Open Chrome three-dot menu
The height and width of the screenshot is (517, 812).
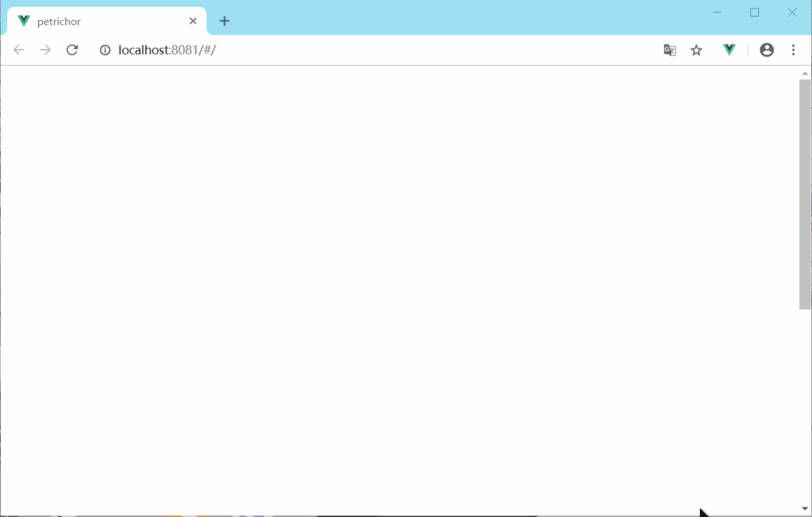coord(793,50)
